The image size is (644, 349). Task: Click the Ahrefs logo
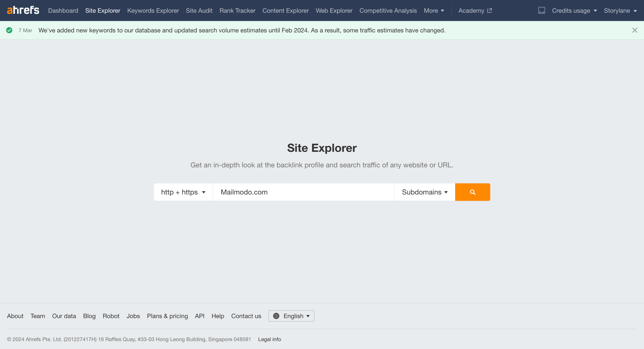coord(23,10)
